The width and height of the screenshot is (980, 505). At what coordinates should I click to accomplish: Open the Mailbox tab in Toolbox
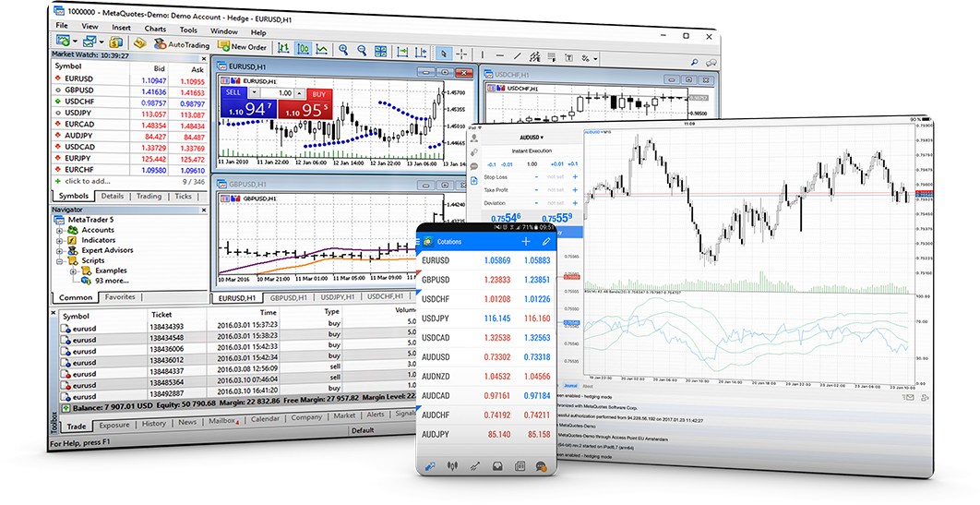click(x=222, y=421)
